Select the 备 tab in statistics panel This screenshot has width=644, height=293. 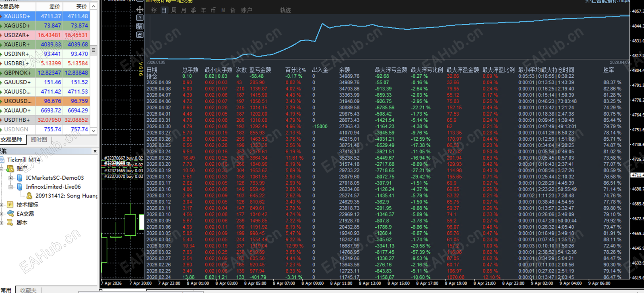[233, 10]
